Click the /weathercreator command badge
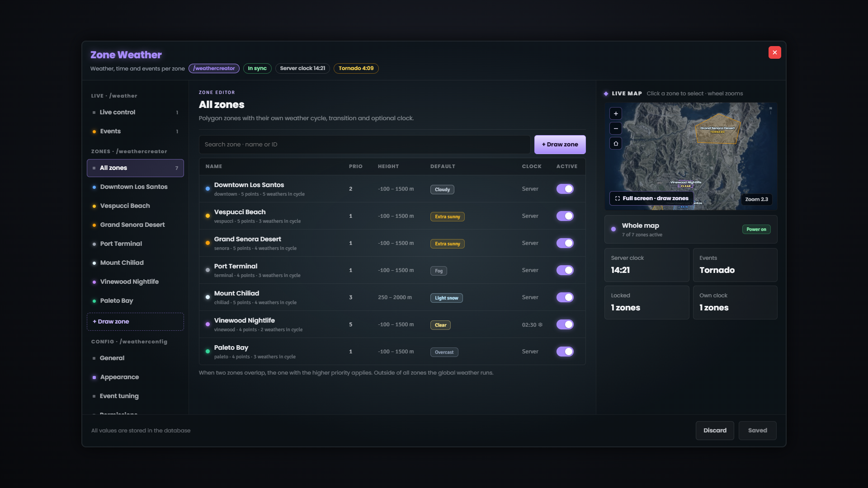The width and height of the screenshot is (868, 488). click(214, 68)
